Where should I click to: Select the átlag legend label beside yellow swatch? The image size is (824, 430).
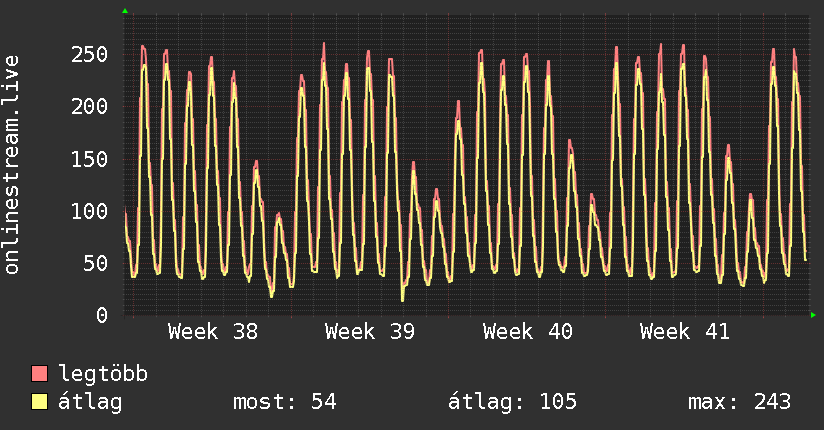click(x=90, y=402)
